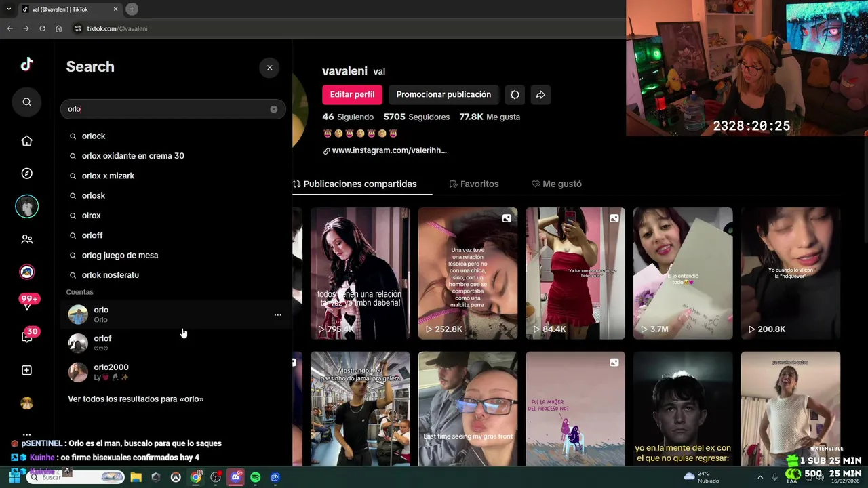Expand the tab search dropdown arrow
This screenshot has height=488, width=868.
click(x=8, y=9)
